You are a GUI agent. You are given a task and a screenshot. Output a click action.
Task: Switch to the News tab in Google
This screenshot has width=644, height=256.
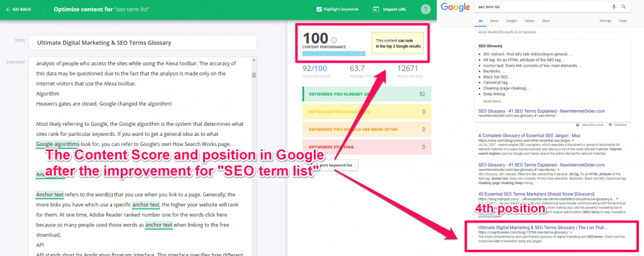pos(494,21)
